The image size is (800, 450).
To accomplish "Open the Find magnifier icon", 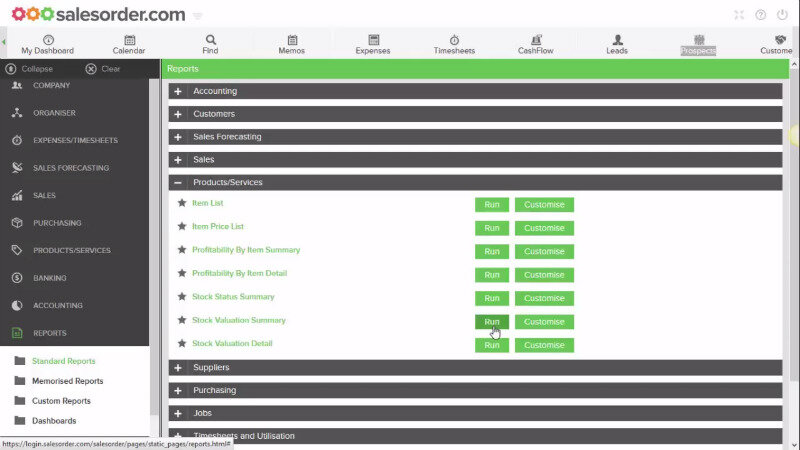I will tap(210, 39).
